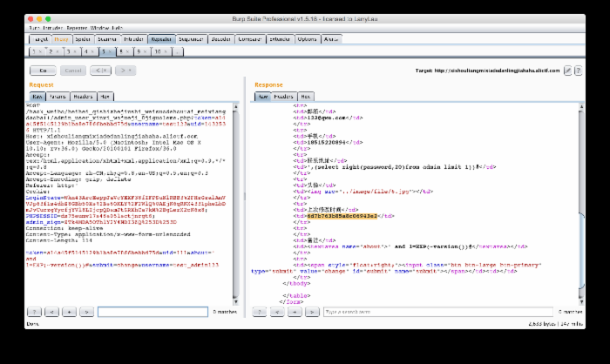Show the request Headers view tab
Screen dimensions: 610x364
(x=84, y=97)
